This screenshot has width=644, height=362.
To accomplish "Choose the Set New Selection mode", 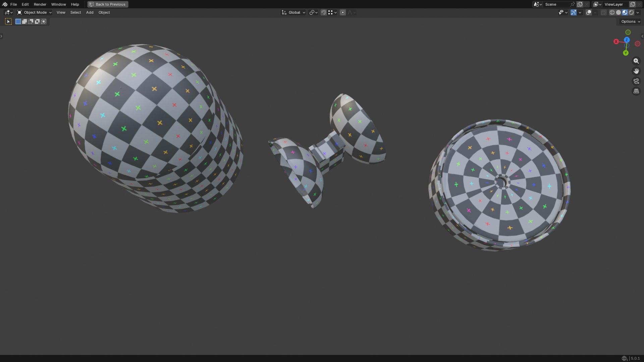I will 18,21.
